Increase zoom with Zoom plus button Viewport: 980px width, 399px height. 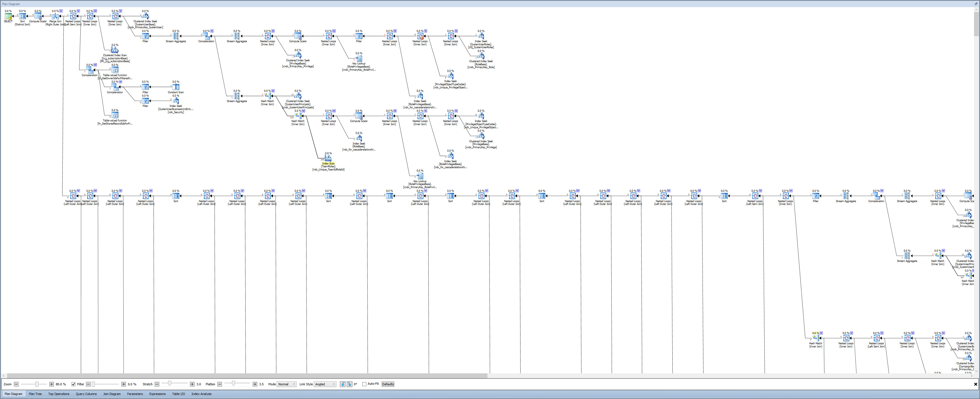pos(51,384)
